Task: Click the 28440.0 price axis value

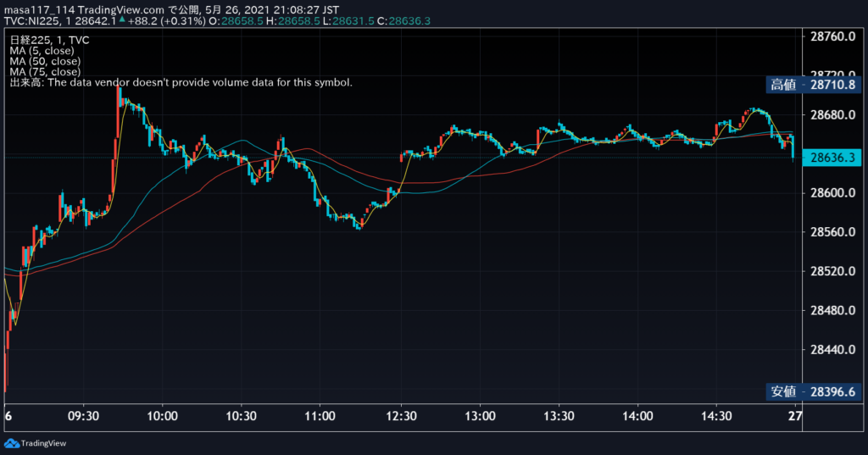Action: pyautogui.click(x=832, y=350)
